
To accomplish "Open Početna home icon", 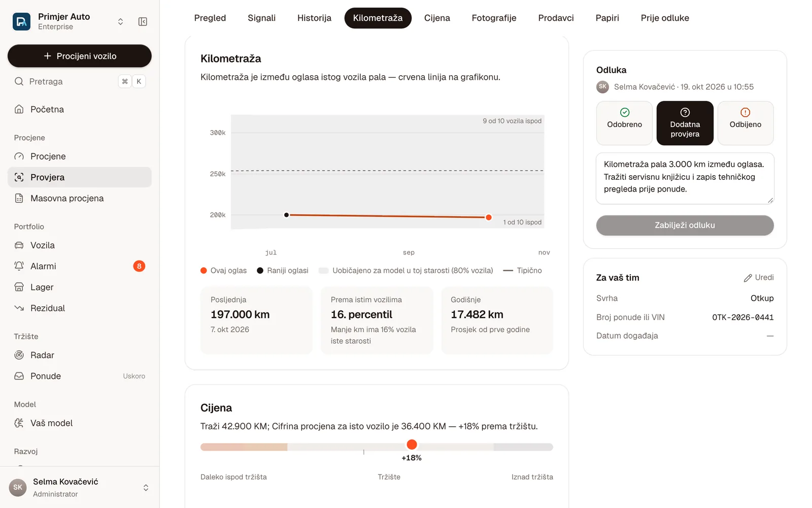I will (x=19, y=109).
